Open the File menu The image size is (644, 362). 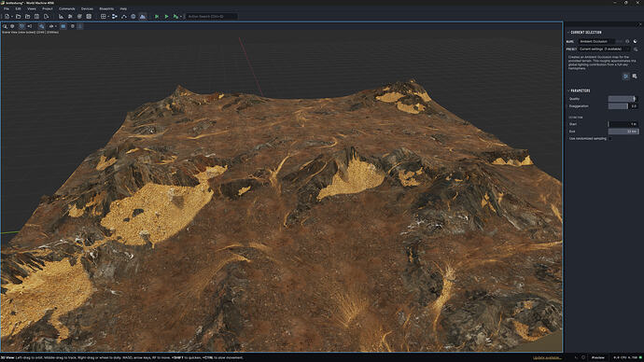[7, 8]
